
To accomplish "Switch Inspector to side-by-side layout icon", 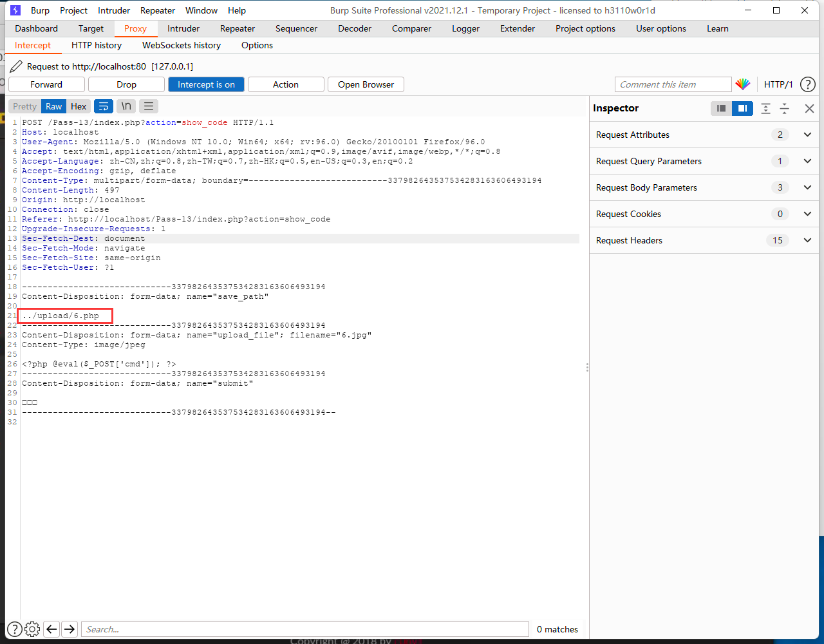I will coord(742,108).
